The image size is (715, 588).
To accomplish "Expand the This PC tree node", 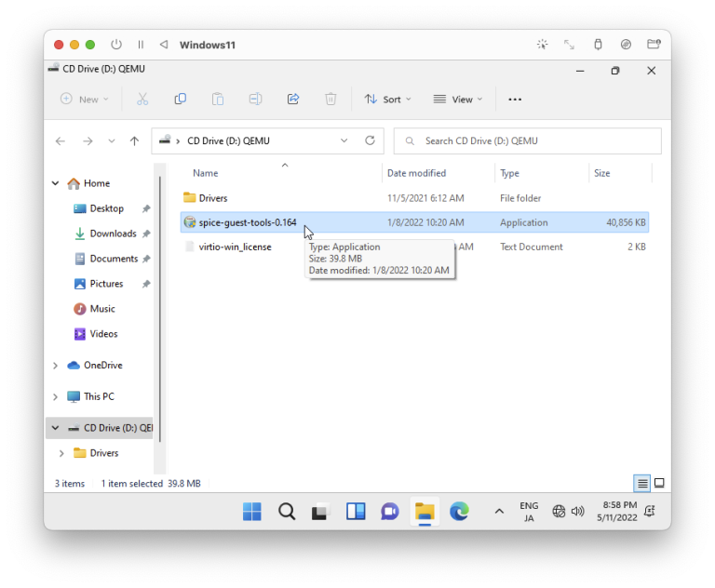I will [55, 396].
